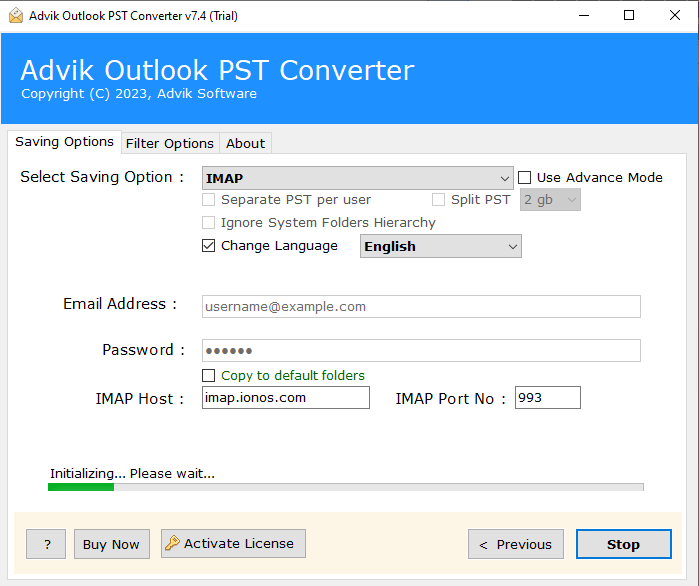Switch to the Saving Options tab
The image size is (699, 586).
tap(64, 142)
